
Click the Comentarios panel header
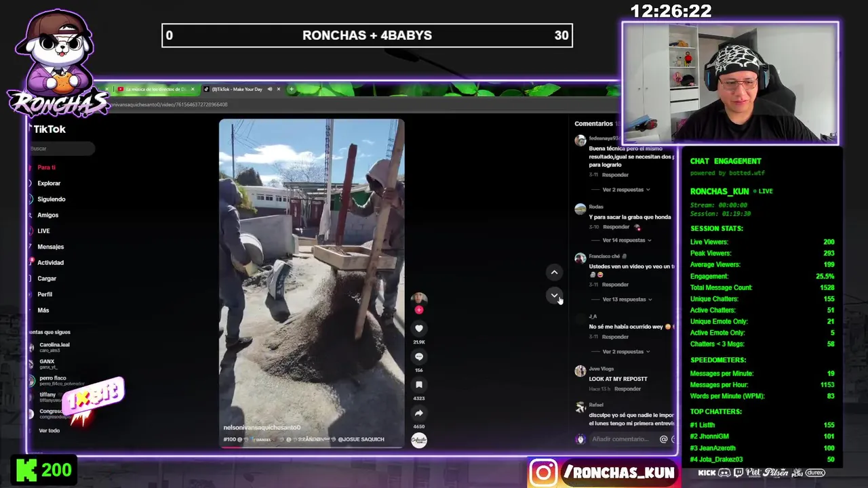(x=593, y=123)
